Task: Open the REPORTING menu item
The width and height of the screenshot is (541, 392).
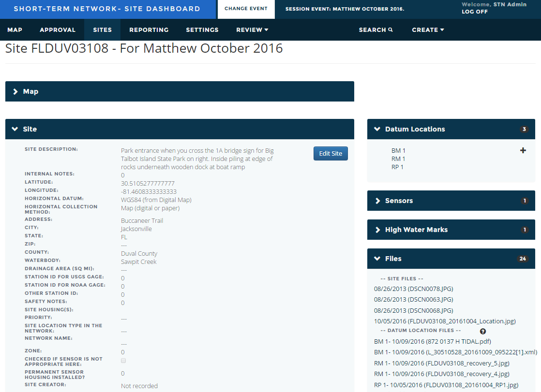Action: (x=149, y=29)
